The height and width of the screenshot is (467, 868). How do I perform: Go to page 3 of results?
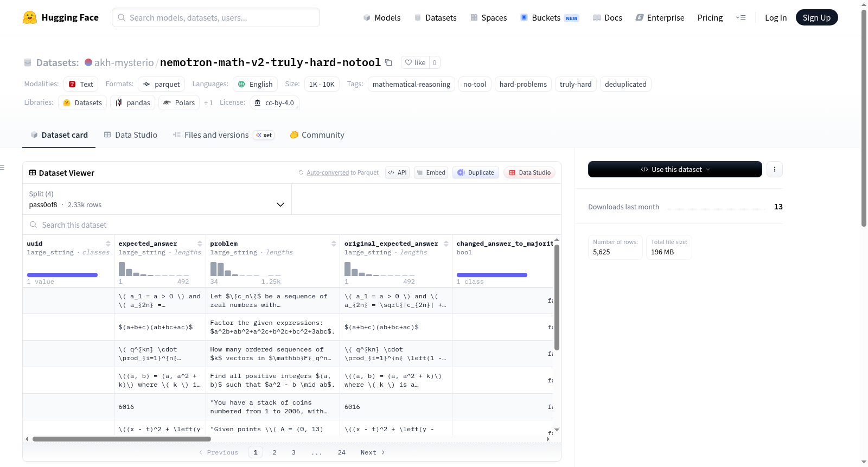[293, 452]
